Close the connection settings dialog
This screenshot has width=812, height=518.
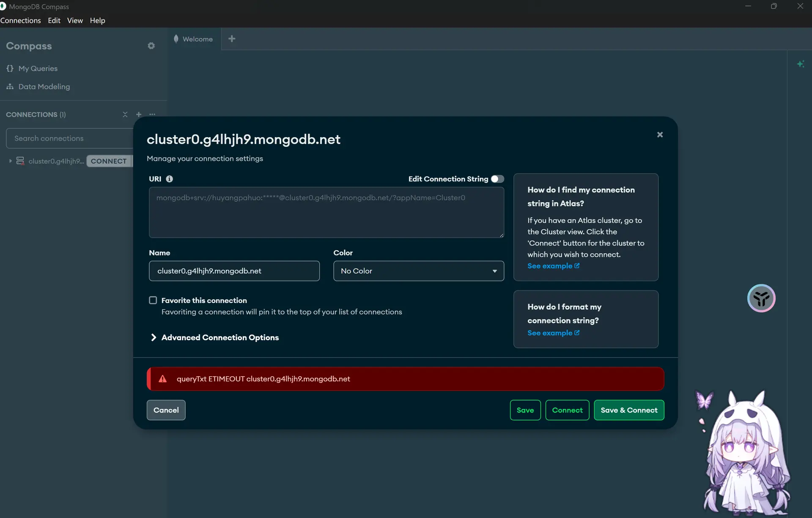(660, 135)
